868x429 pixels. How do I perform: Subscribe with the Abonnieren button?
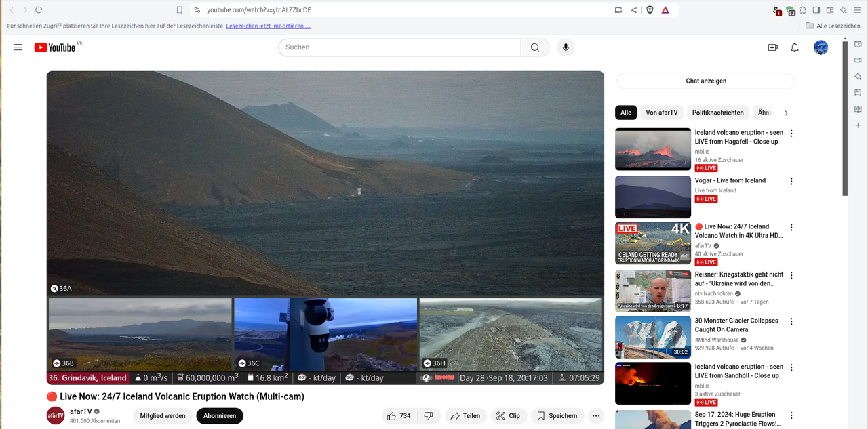pos(220,416)
